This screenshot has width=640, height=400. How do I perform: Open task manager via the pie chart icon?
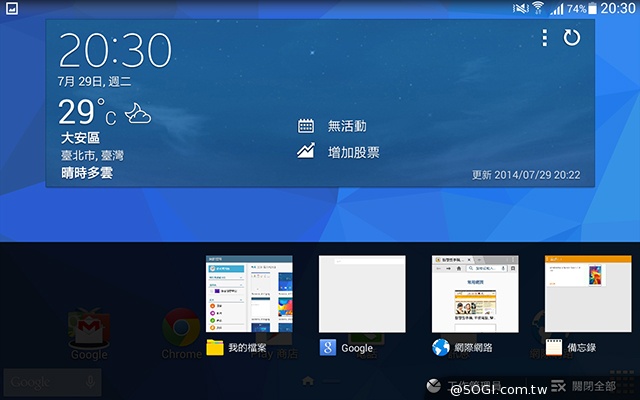(433, 385)
